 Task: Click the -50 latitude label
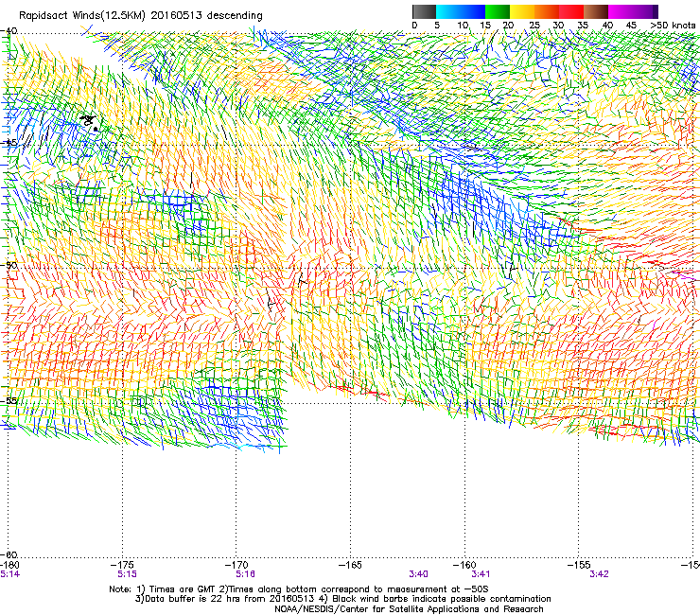pyautogui.click(x=9, y=265)
